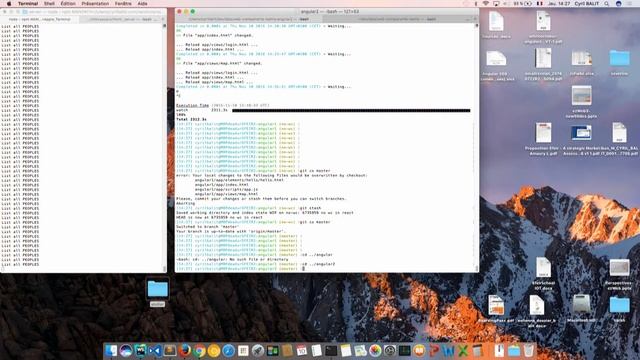Launch Microsoft Excel from the Dock
This screenshot has height=360, width=640.
click(x=463, y=350)
